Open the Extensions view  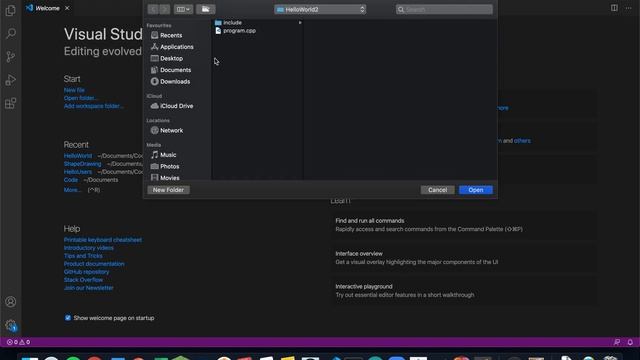point(11,103)
